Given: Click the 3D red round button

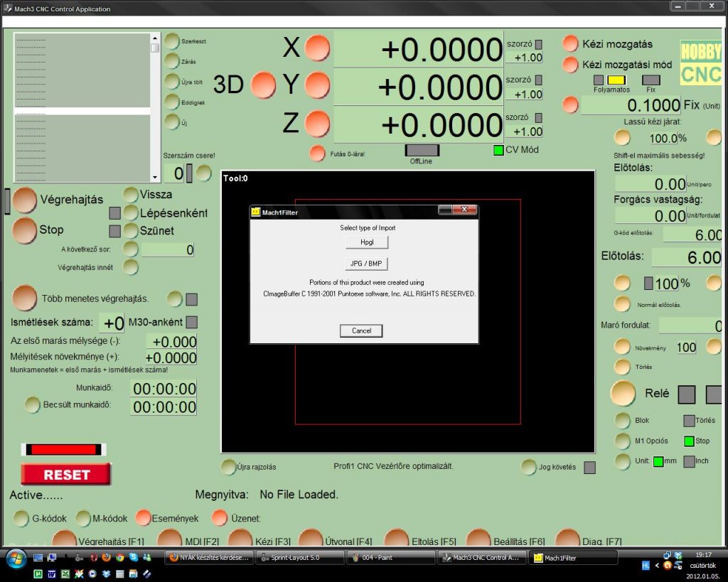Looking at the screenshot, I should [263, 85].
